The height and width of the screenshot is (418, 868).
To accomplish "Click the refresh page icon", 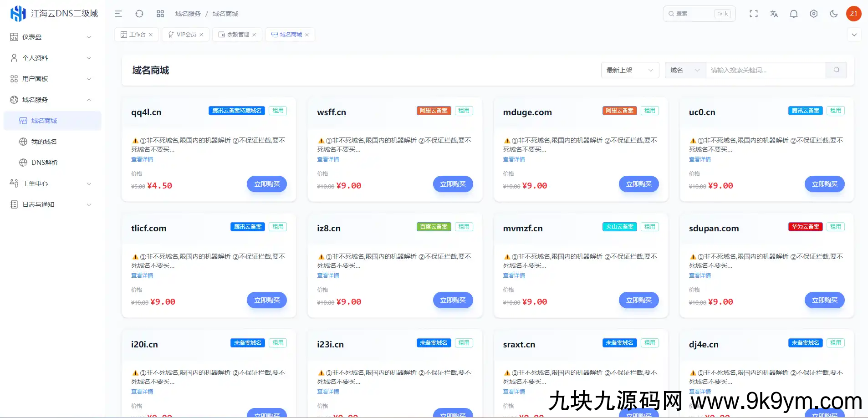I will click(139, 14).
